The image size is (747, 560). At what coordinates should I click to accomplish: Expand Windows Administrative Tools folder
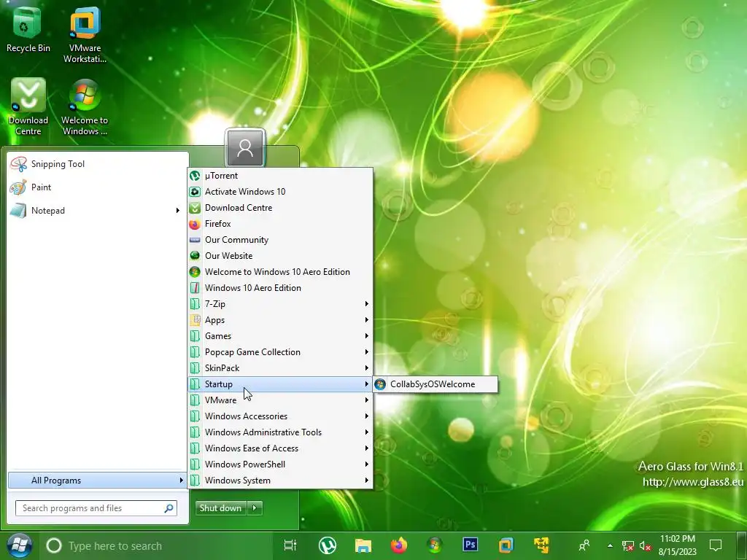[280, 432]
